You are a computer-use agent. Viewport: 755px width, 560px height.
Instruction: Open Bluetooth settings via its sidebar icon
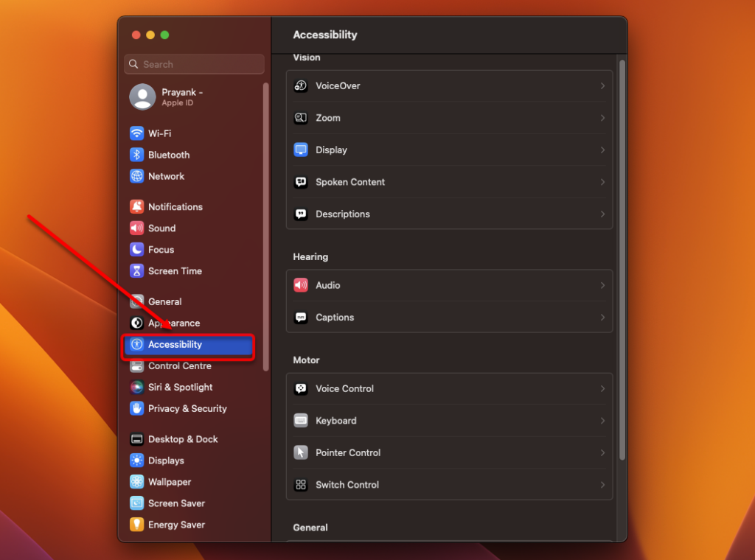(x=136, y=155)
